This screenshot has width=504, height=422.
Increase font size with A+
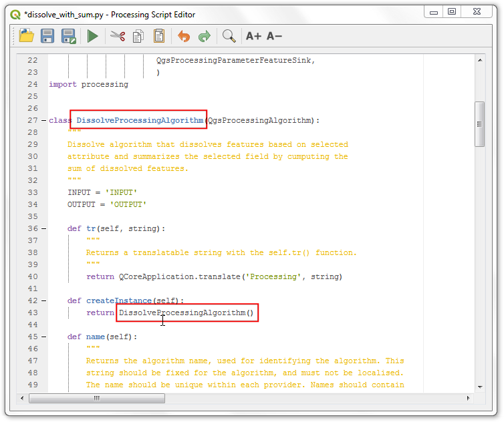click(x=253, y=36)
